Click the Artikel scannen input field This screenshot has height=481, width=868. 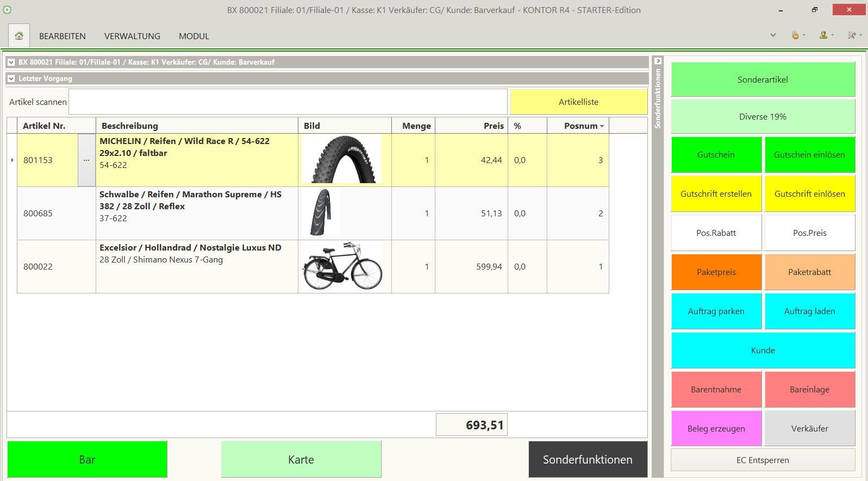[x=288, y=102]
